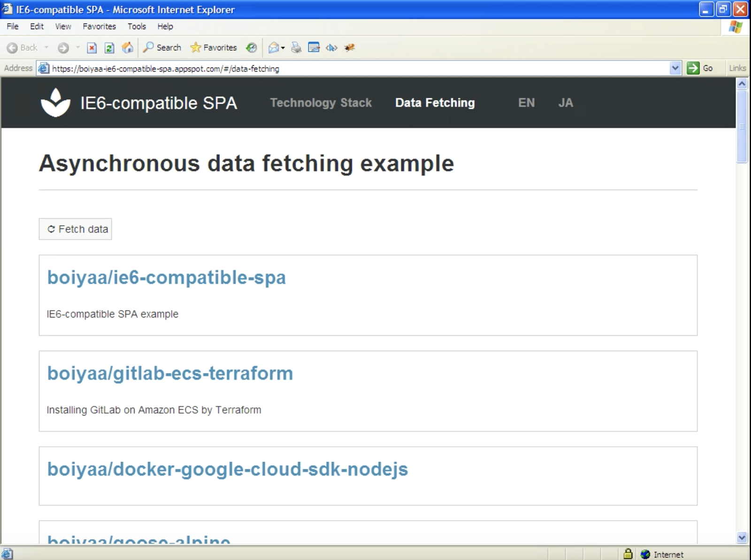Open the Favorites pane in toolbar
The width and height of the screenshot is (751, 560).
click(214, 47)
